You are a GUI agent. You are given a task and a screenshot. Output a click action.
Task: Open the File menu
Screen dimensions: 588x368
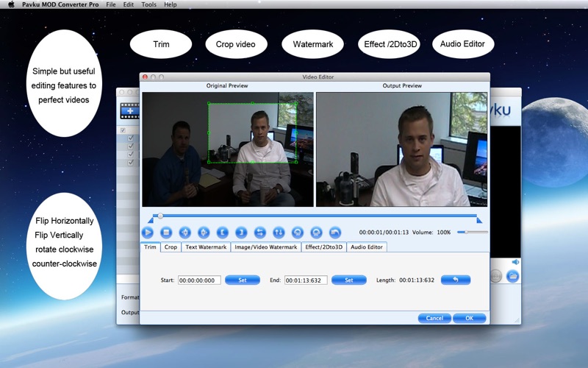(111, 4)
